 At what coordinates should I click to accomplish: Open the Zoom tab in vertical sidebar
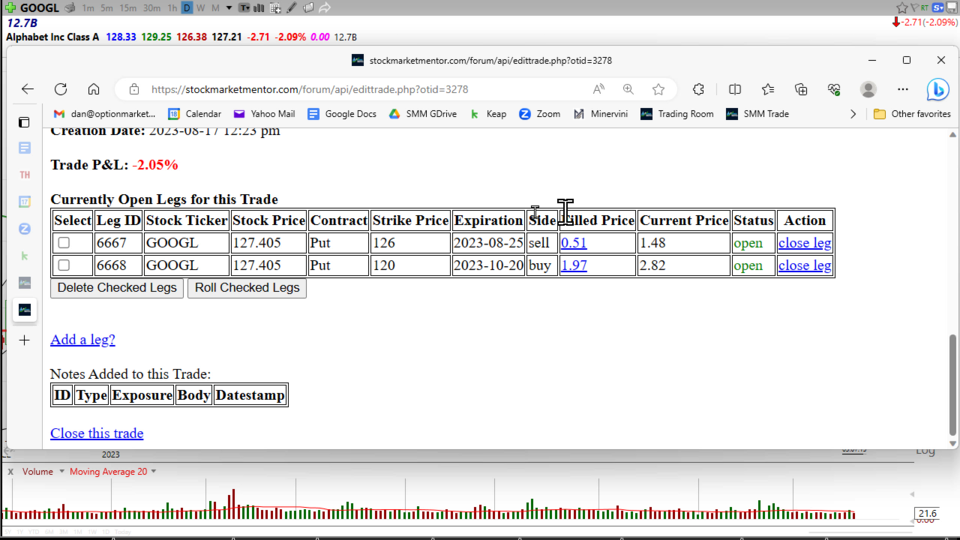point(24,228)
